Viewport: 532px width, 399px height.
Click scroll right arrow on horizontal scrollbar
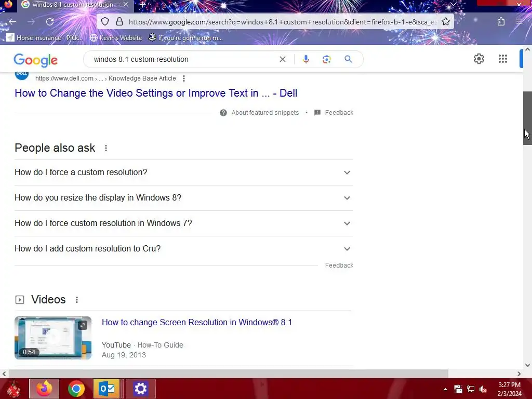(519, 374)
